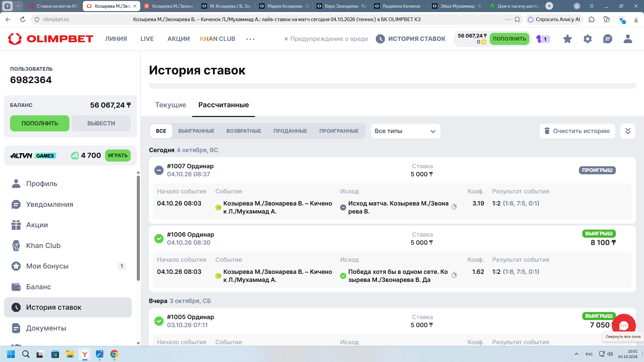Click timer icon in bet #1007 row
The image size is (644, 362).
tap(454, 206)
